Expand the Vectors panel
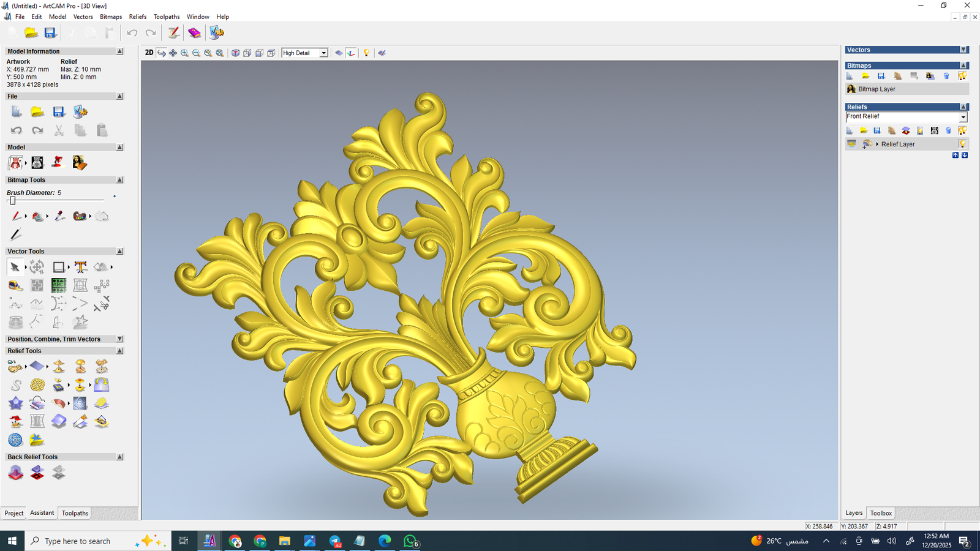Viewport: 980px width, 551px height. coord(963,50)
